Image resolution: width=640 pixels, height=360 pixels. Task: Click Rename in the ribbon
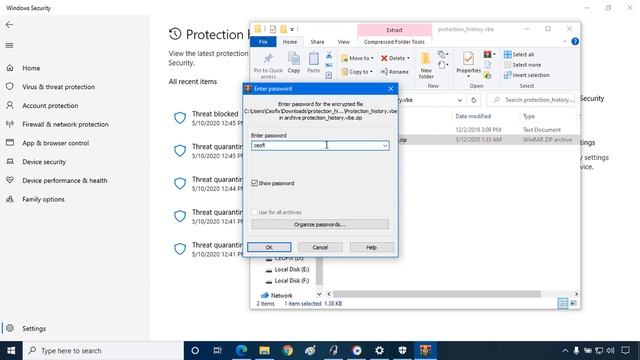(394, 72)
